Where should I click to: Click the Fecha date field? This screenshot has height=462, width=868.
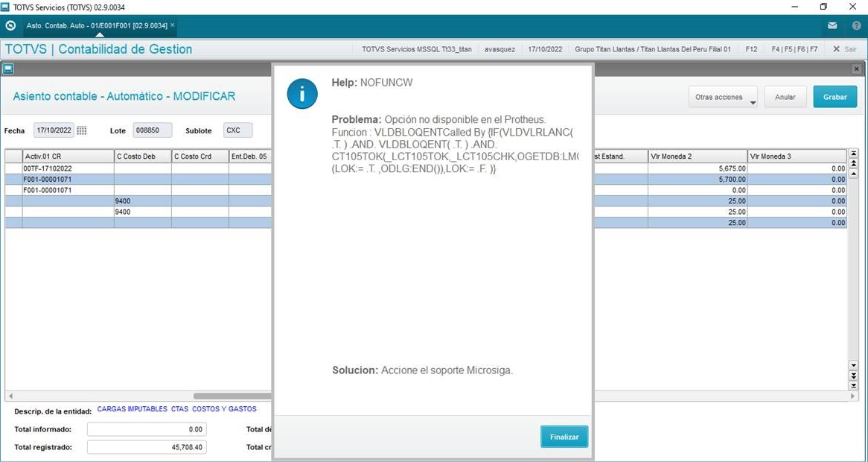click(x=54, y=130)
